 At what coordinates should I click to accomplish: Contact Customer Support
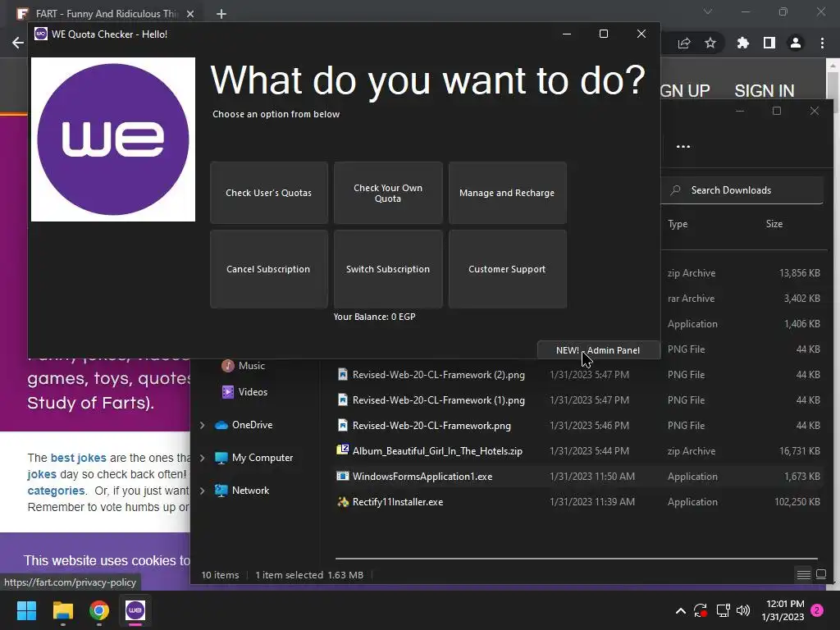click(x=507, y=269)
